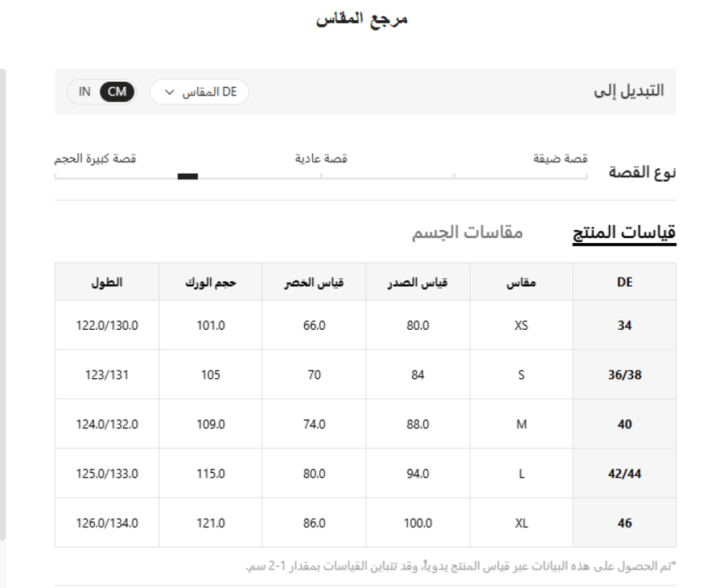Viewport: 724px width, 588px height.
Task: Click the 86.0 waist value
Action: pos(314,523)
